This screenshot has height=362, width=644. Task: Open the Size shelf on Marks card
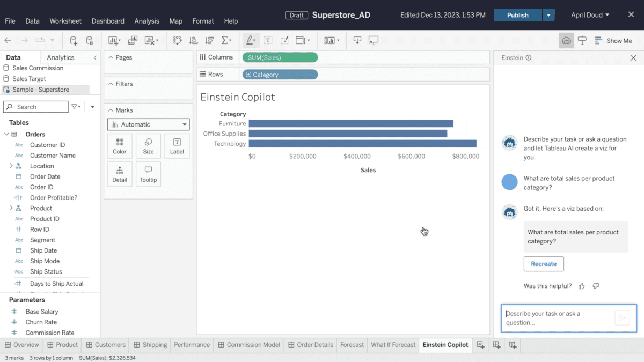tap(148, 145)
